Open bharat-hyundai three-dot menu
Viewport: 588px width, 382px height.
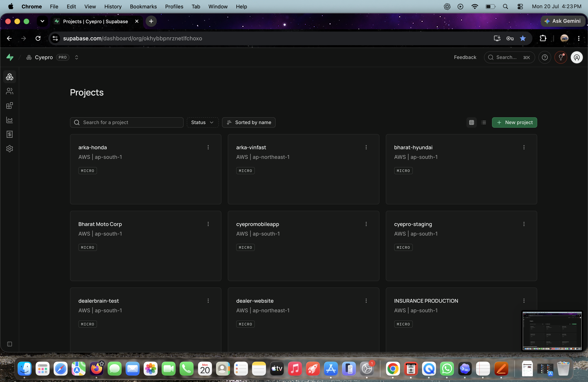pos(524,147)
